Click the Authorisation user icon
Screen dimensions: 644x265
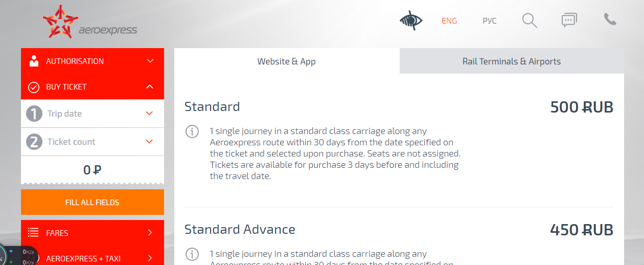point(34,61)
